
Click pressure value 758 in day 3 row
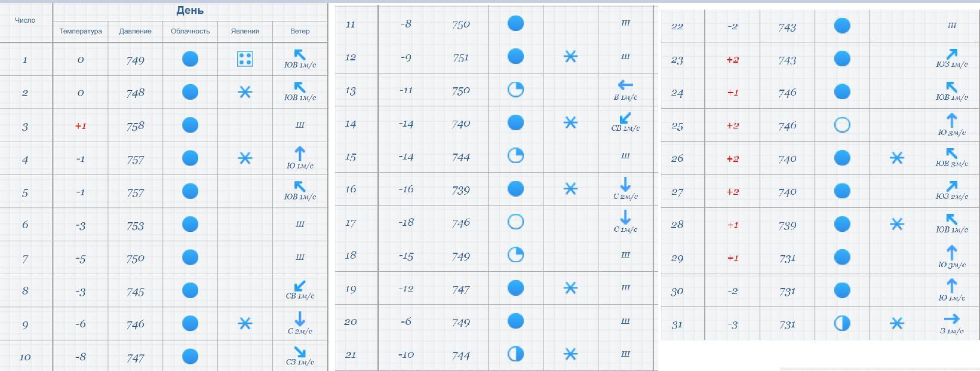[135, 126]
